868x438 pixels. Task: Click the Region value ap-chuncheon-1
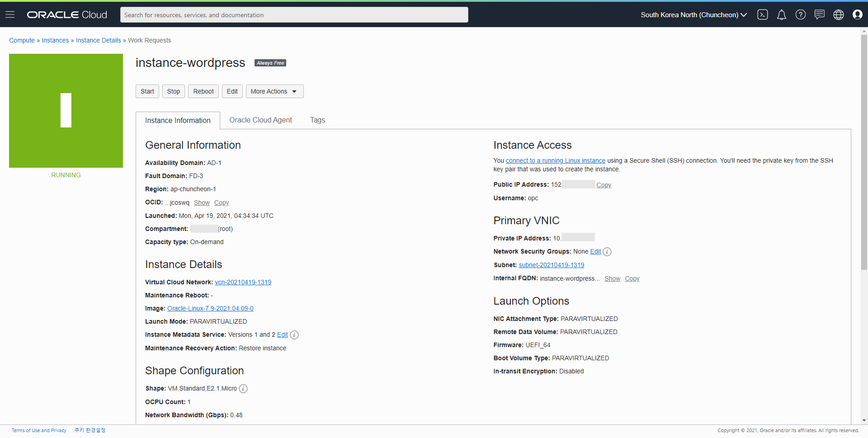tap(193, 189)
